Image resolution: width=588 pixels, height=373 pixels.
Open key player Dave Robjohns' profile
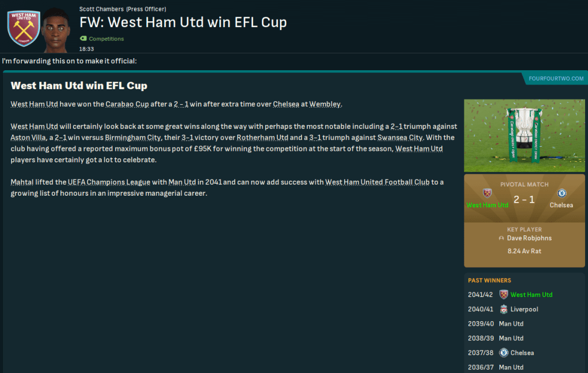528,238
